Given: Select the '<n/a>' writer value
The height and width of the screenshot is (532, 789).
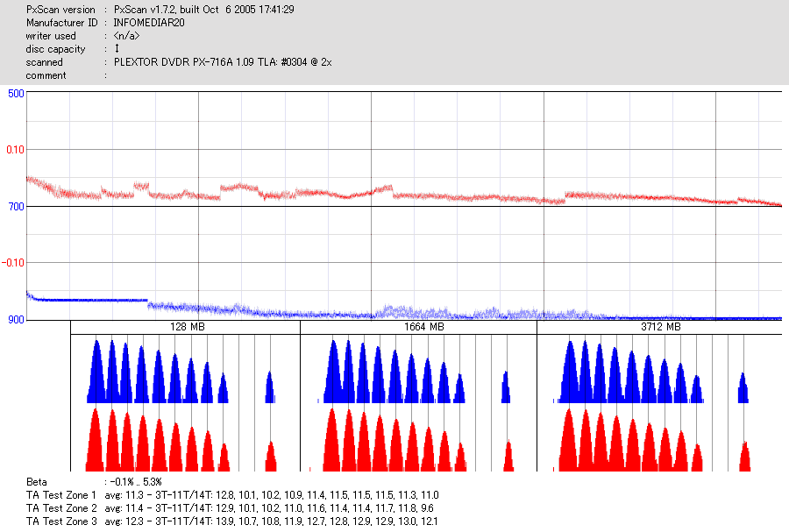Looking at the screenshot, I should 127,36.
